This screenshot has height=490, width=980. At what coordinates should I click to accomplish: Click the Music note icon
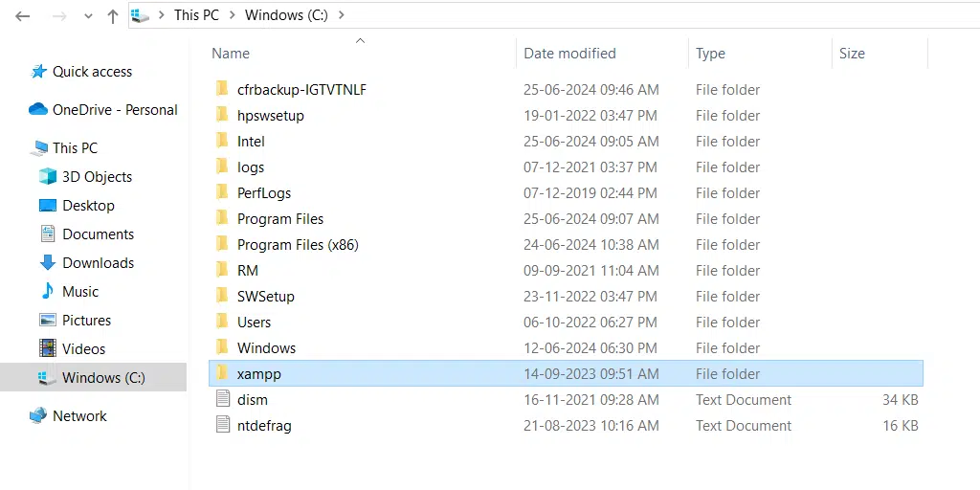coord(48,291)
